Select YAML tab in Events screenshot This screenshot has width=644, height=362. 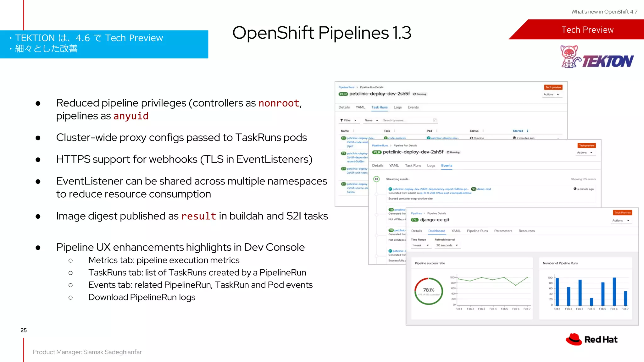394,166
